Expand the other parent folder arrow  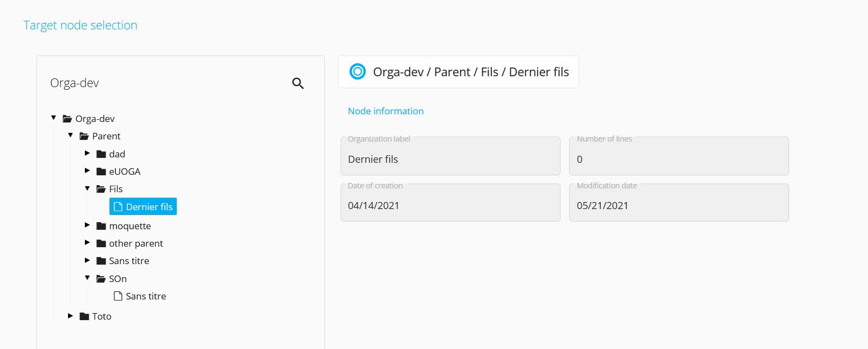tap(87, 242)
